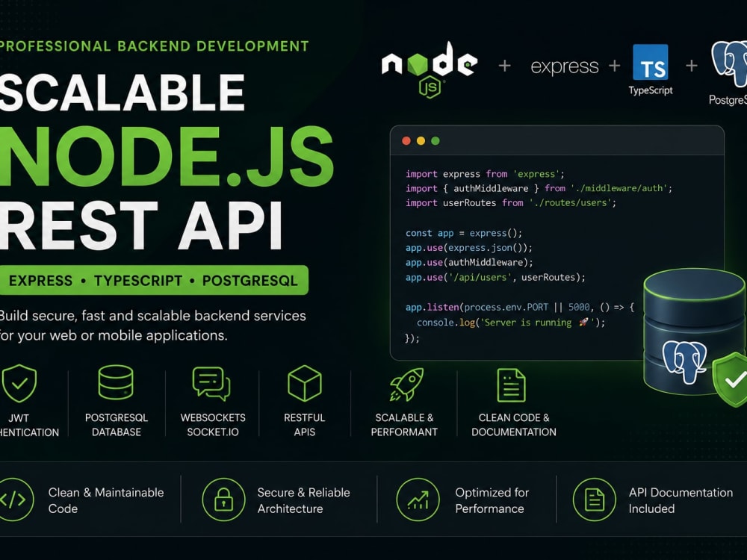
Task: Click the 'for your web or mobile applications.' line
Action: [114, 335]
